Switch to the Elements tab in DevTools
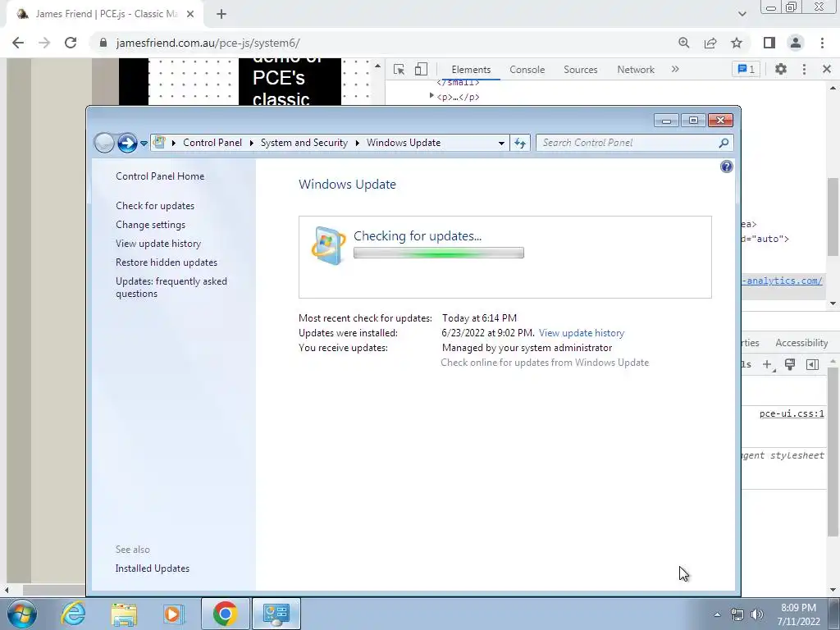840x630 pixels. pos(471,70)
